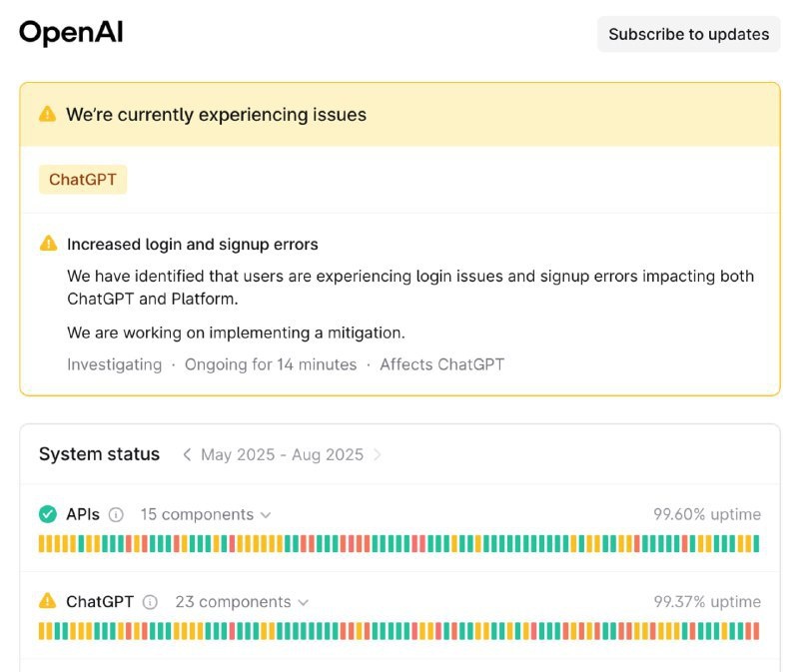Click the Subscribe to updates button
Viewport: 799px width, 672px height.
688,34
